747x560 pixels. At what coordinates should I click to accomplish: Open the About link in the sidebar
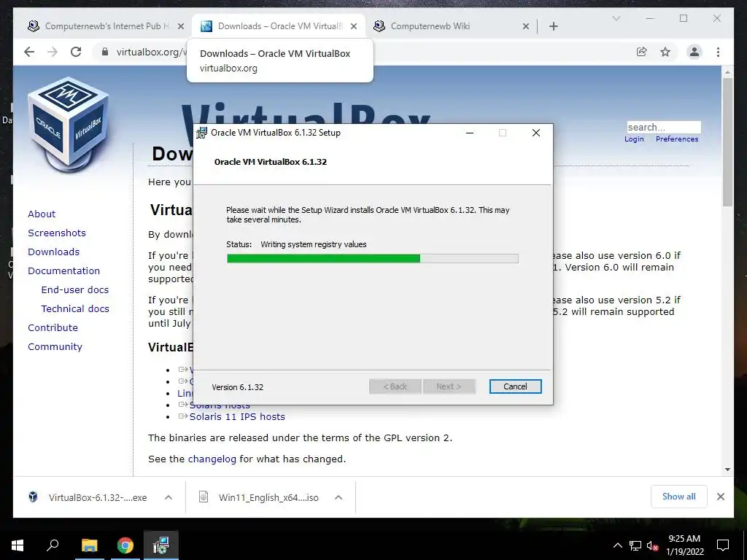[x=42, y=214]
